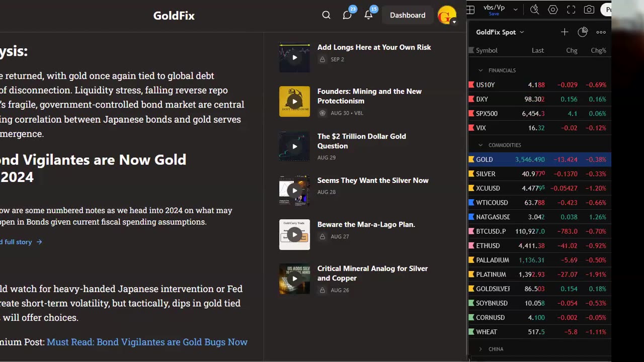This screenshot has height=362, width=644.
Task: Open the notifications bell with badge 15
Action: tap(369, 15)
